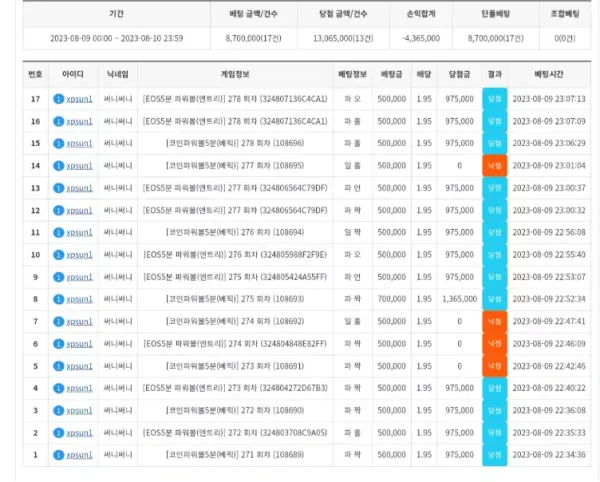Click the 배당 column header
The image size is (600, 482).
pyautogui.click(x=424, y=74)
